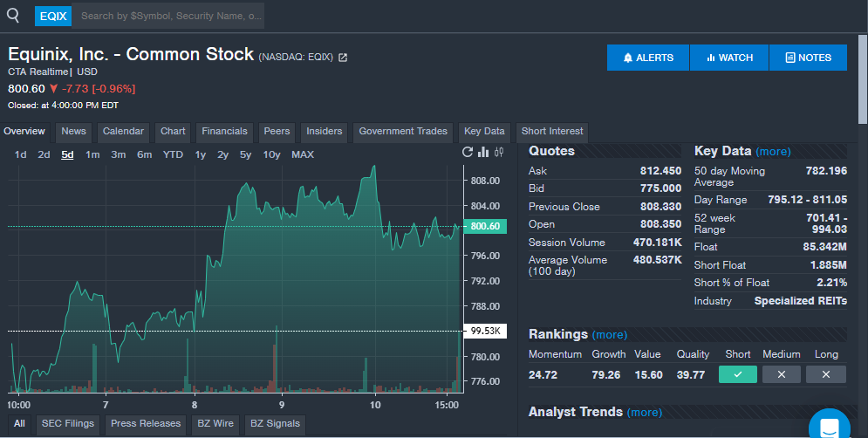Expand Key Data via the more link

773,152
